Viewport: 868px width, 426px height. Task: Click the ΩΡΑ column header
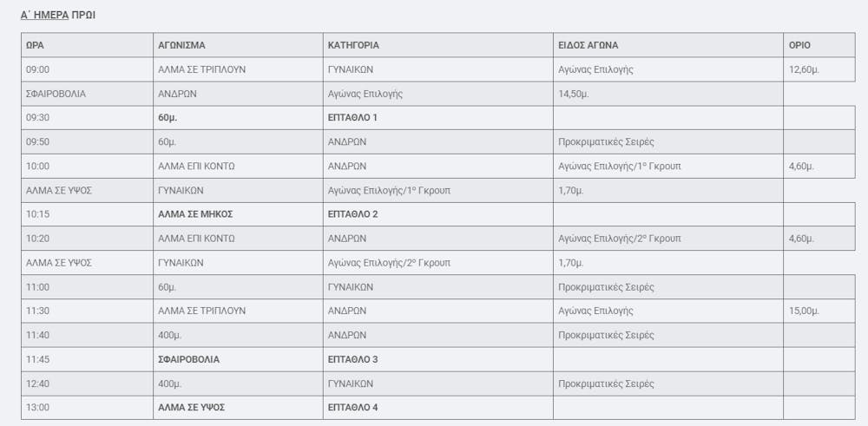36,45
